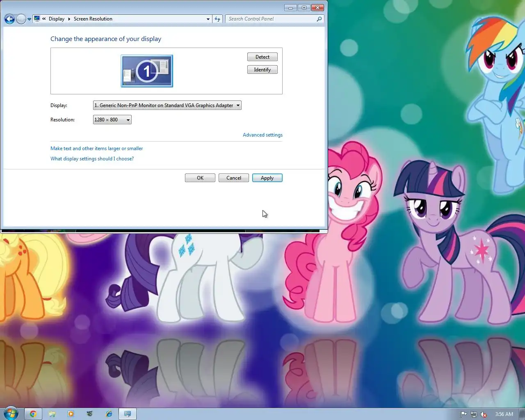Click the muted volume tray icon

tap(484, 414)
